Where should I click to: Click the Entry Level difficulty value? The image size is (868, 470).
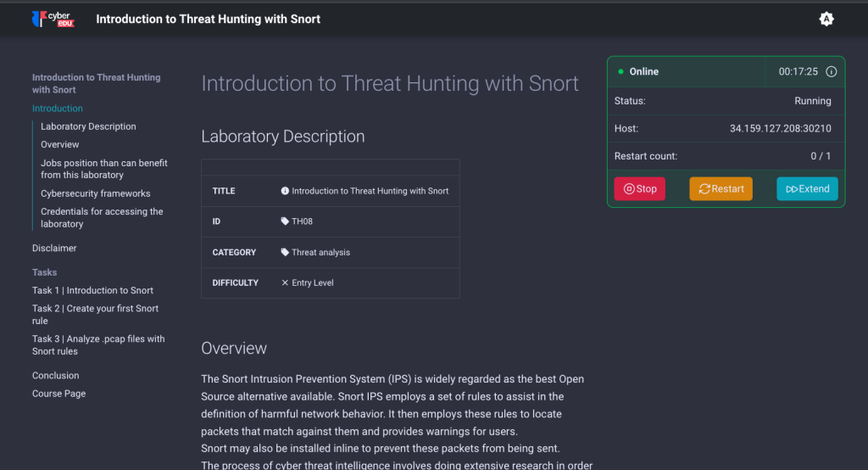(312, 283)
